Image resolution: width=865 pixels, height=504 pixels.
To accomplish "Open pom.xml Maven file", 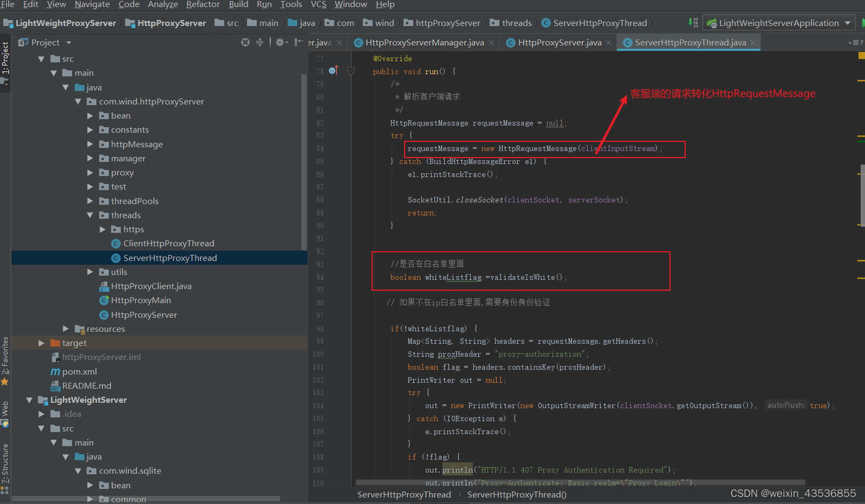I will point(79,372).
